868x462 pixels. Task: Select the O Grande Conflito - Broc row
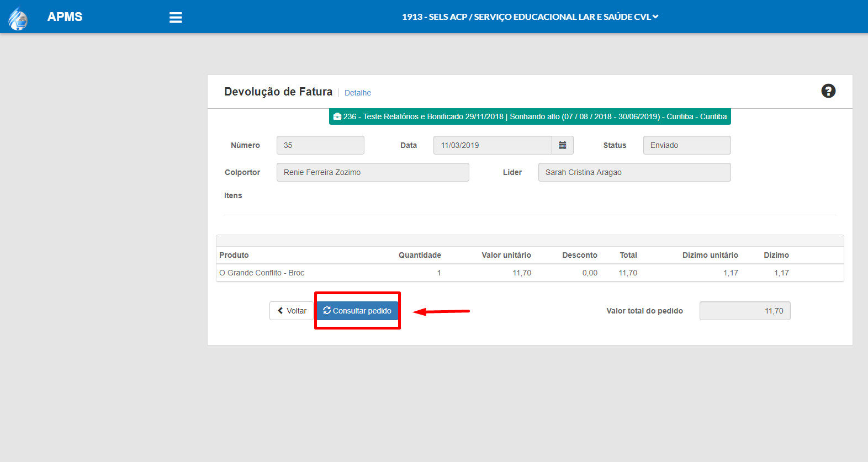click(x=530, y=273)
